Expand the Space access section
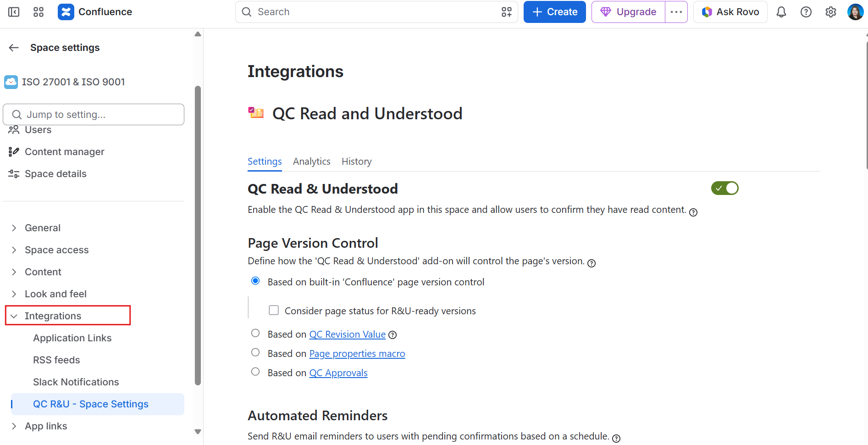 point(14,250)
